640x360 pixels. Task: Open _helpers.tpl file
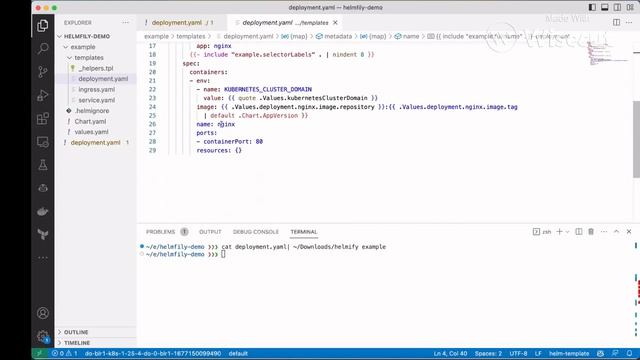click(96, 68)
